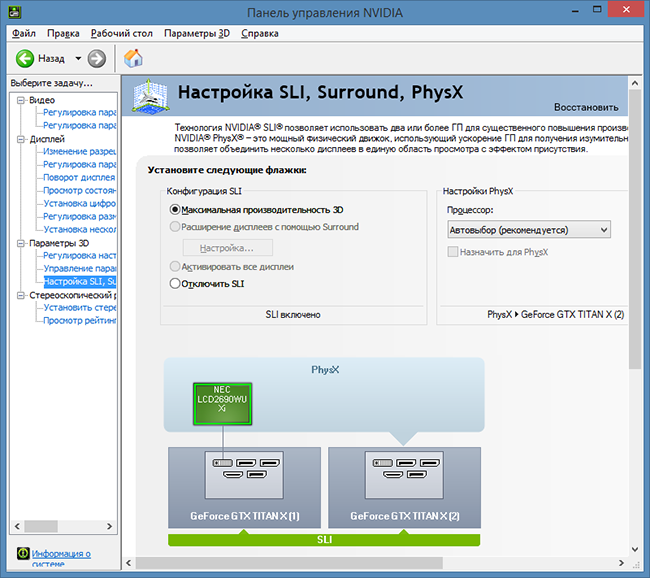Click the main horizontal scrollbar thumb

[x=289, y=563]
